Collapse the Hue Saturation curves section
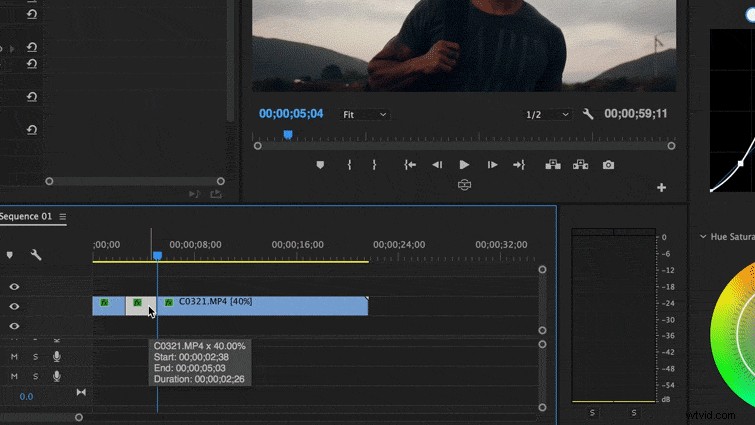The width and height of the screenshot is (755, 425). [703, 236]
